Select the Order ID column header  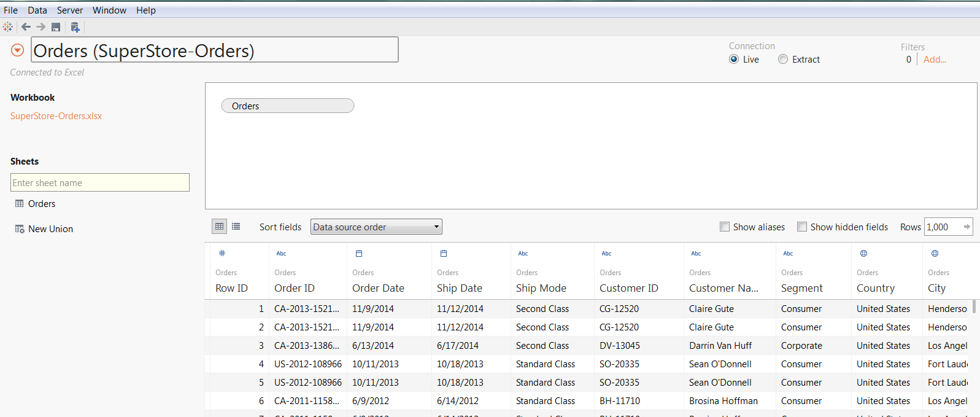(x=295, y=288)
